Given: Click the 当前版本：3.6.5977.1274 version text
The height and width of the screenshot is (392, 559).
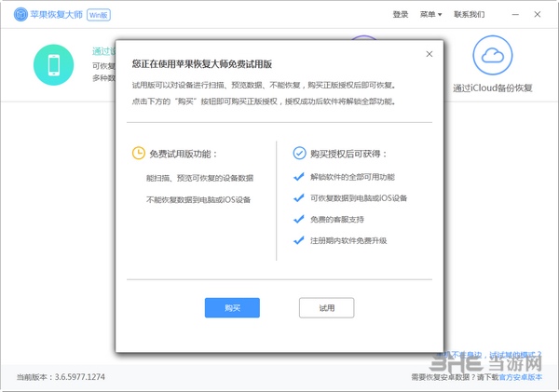Looking at the screenshot, I should tap(61, 377).
